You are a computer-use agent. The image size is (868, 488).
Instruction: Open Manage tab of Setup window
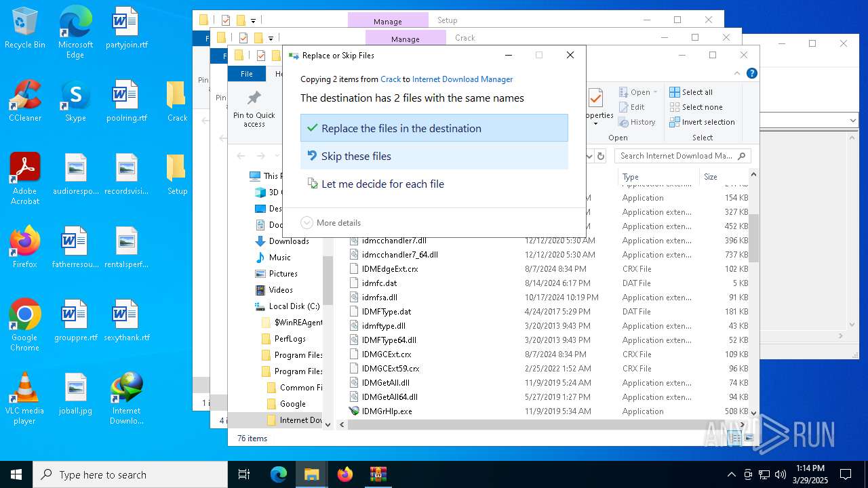(388, 21)
